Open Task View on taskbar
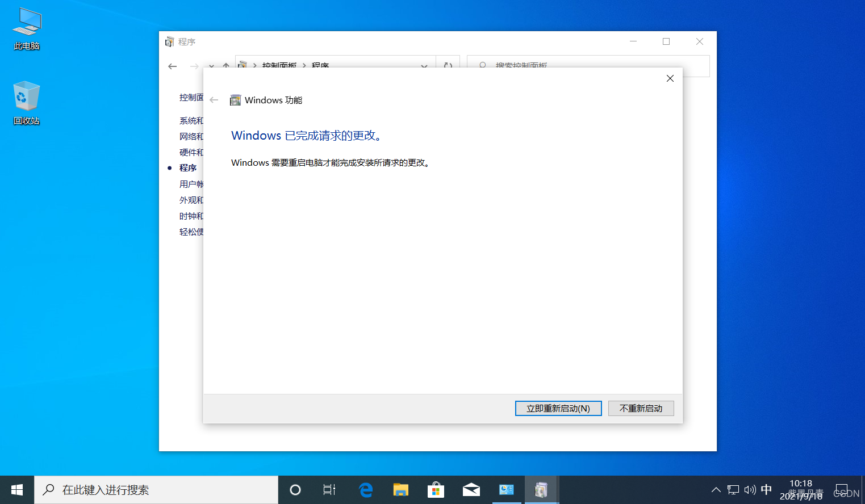The width and height of the screenshot is (865, 504). click(329, 490)
